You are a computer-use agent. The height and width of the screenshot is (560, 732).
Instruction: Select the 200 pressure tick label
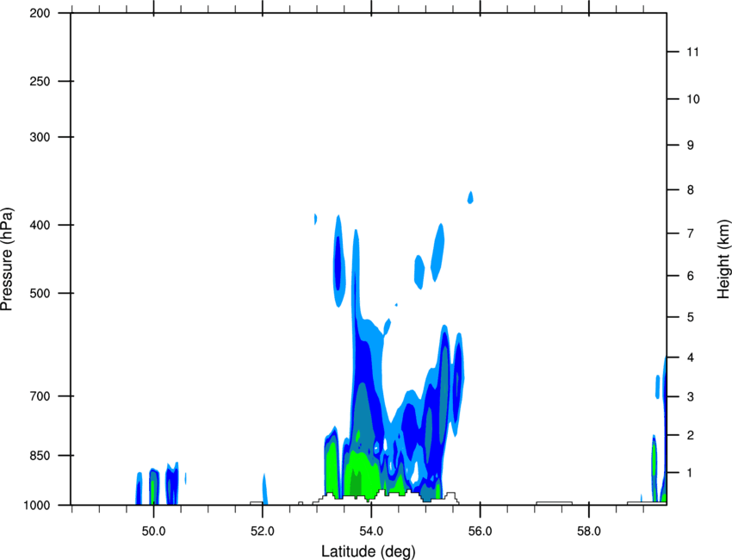pos(40,13)
